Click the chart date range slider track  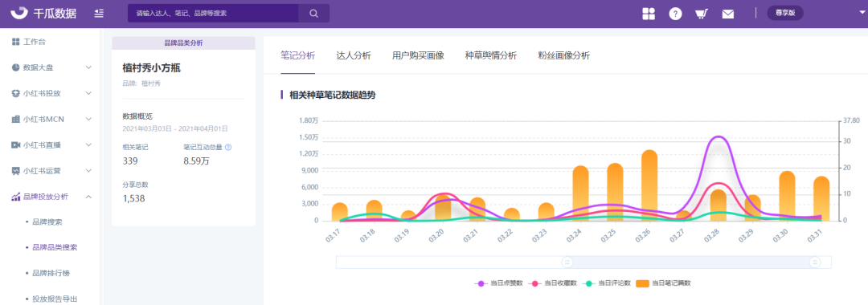pyautogui.click(x=583, y=262)
